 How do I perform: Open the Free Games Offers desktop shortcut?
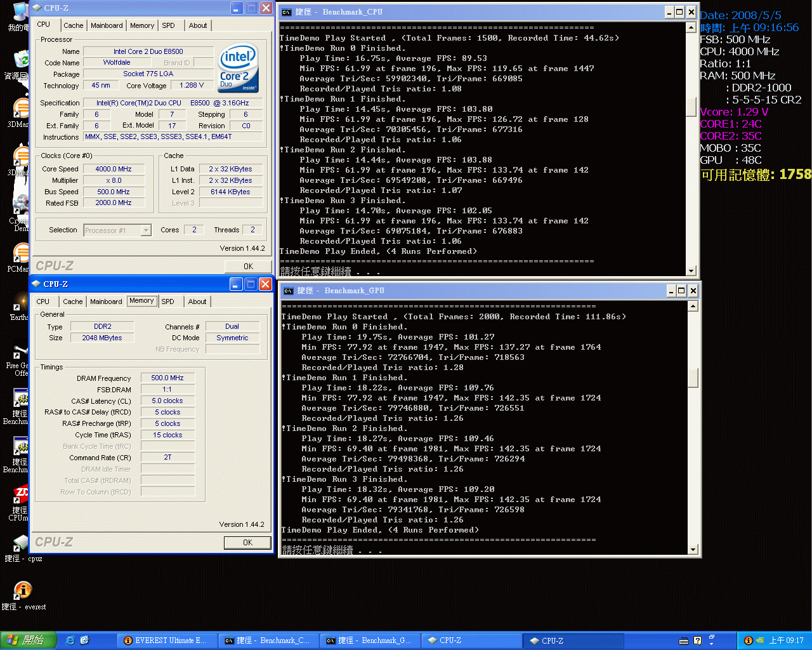18,359
